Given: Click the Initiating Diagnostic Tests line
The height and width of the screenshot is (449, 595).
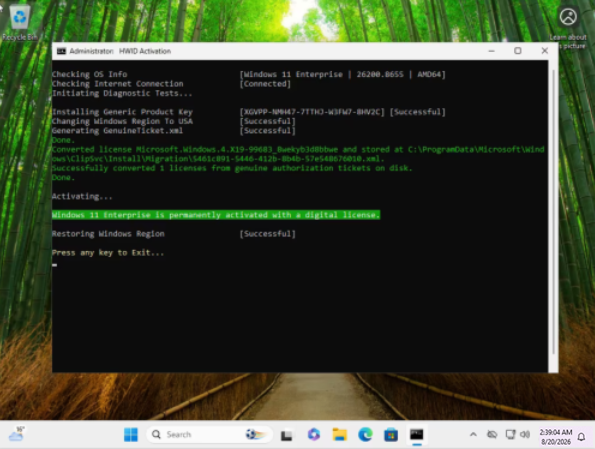Looking at the screenshot, I should point(122,93).
